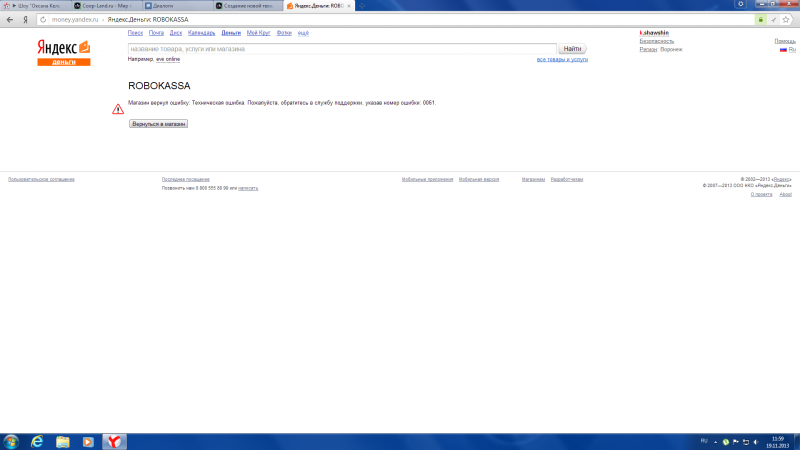Expand the 'ещё' more services link
This screenshot has height=450, width=800.
coord(303,33)
